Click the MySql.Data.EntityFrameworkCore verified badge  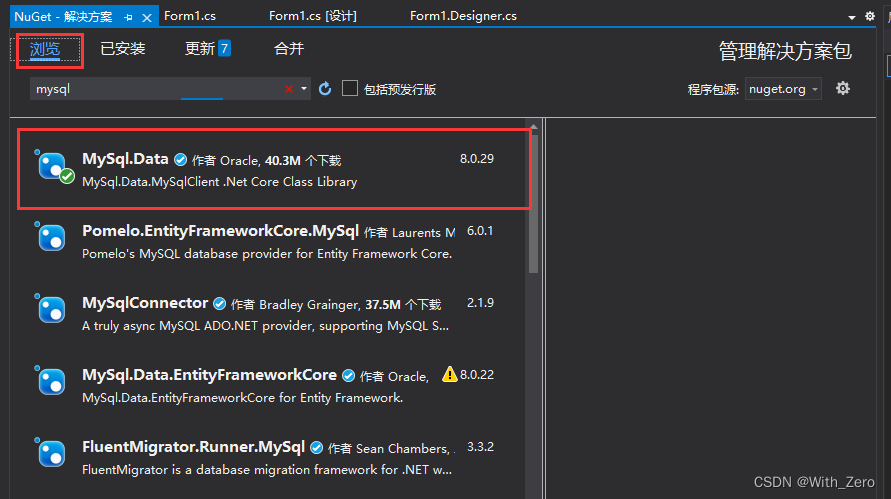(x=348, y=376)
